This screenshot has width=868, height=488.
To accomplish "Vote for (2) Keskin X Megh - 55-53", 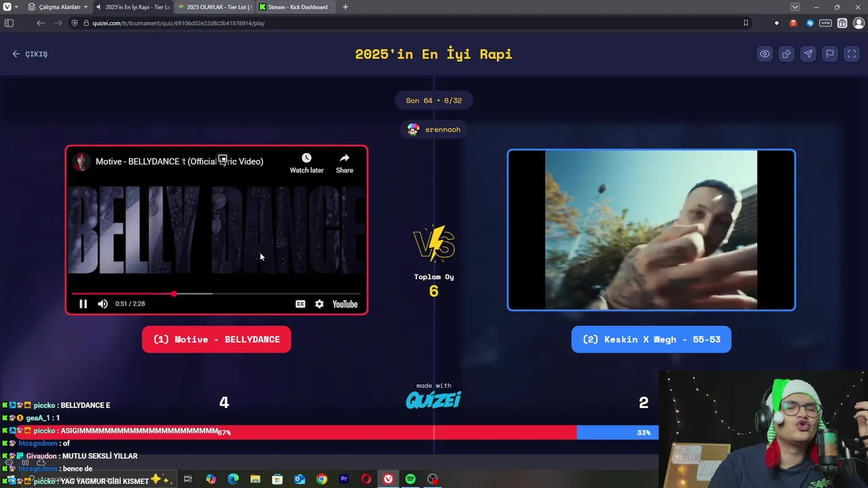I will (x=651, y=339).
